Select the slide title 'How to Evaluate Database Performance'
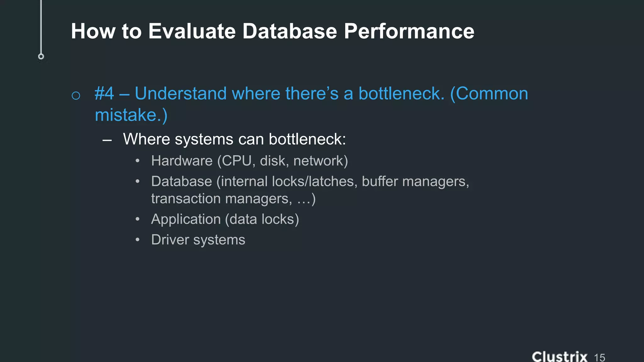 point(272,31)
